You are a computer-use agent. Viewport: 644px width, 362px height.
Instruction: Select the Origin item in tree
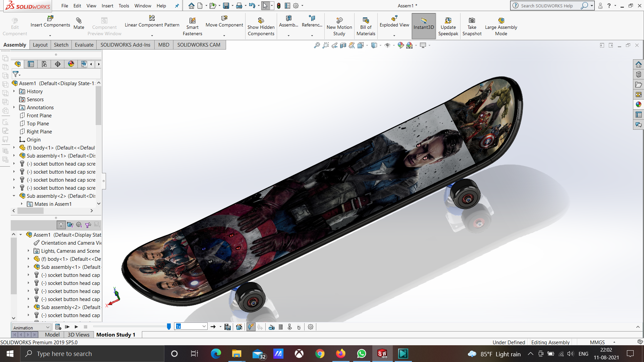tap(30, 139)
